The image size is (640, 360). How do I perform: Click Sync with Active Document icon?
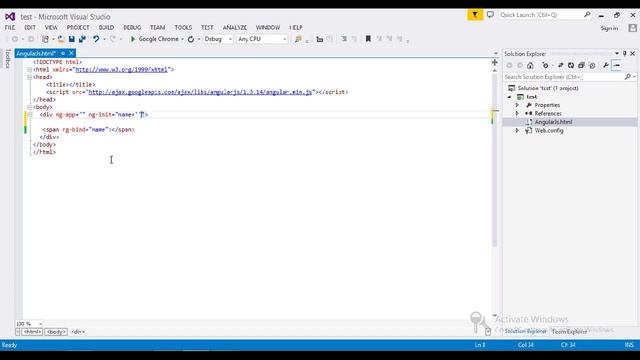560,65
